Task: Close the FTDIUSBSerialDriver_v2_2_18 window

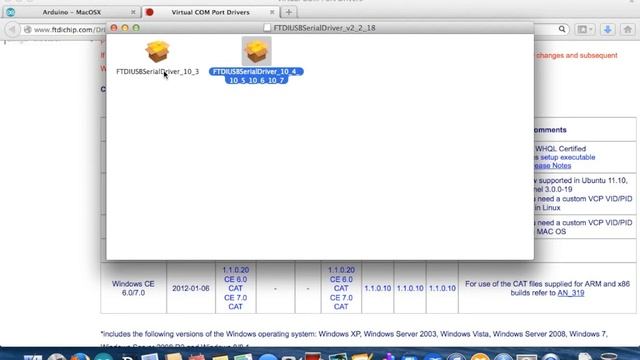Action: point(114,28)
